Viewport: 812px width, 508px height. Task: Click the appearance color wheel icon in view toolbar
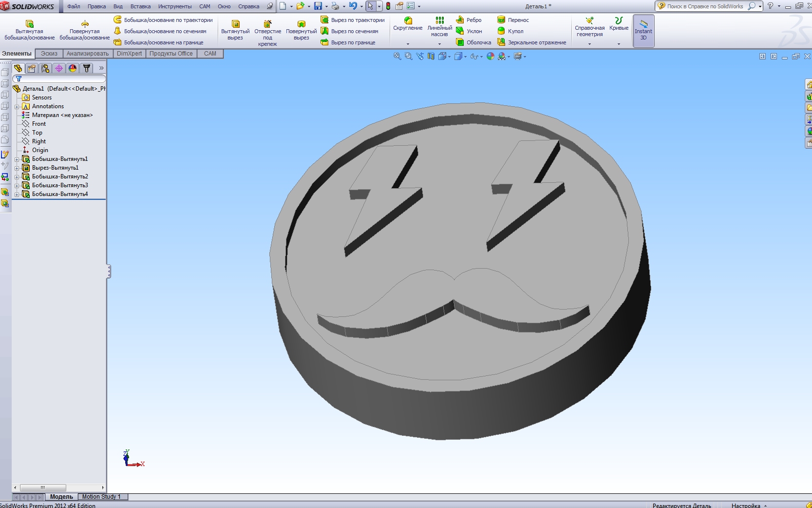pyautogui.click(x=491, y=57)
